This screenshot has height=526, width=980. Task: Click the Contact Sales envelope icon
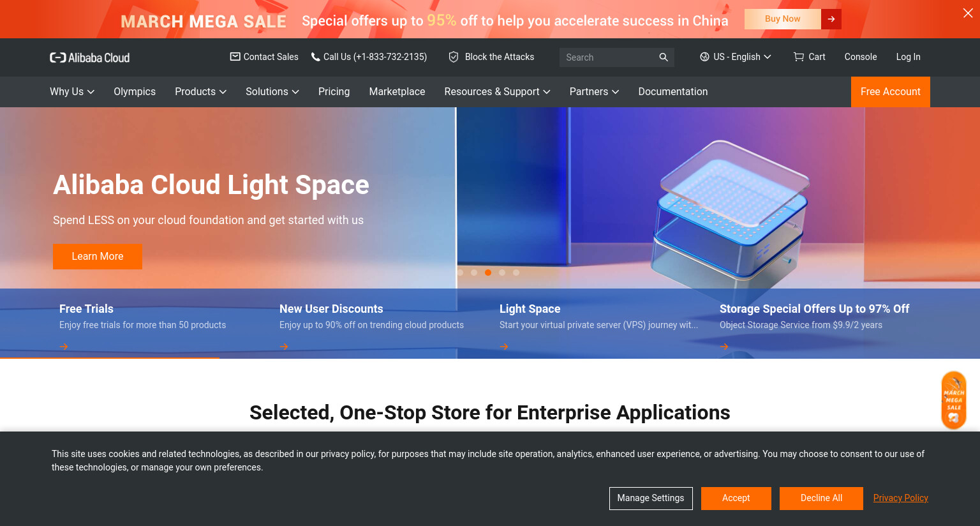(235, 57)
